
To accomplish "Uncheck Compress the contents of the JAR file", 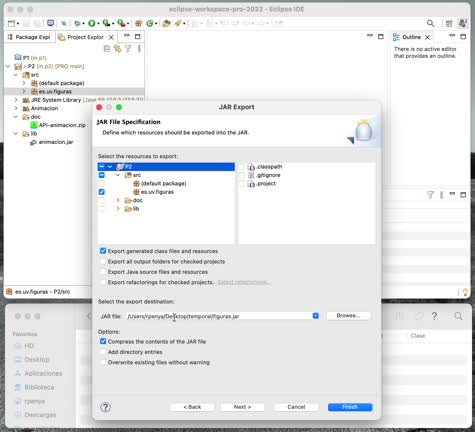I will point(103,341).
